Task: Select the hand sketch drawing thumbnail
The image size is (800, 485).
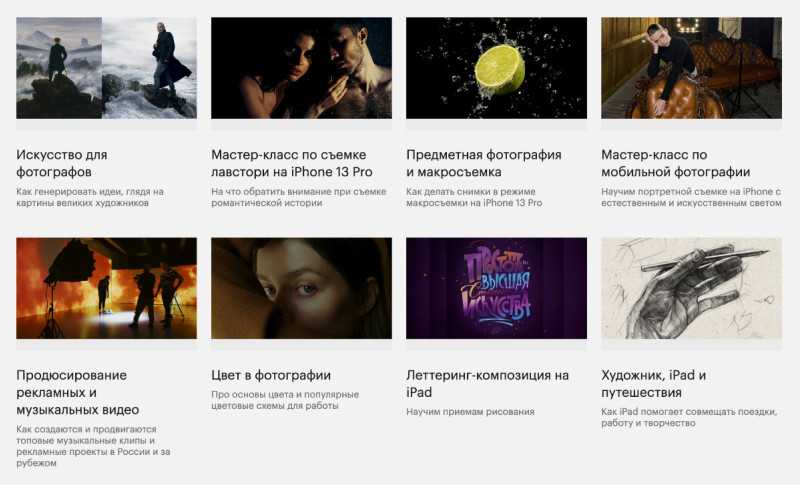Action: pos(691,288)
